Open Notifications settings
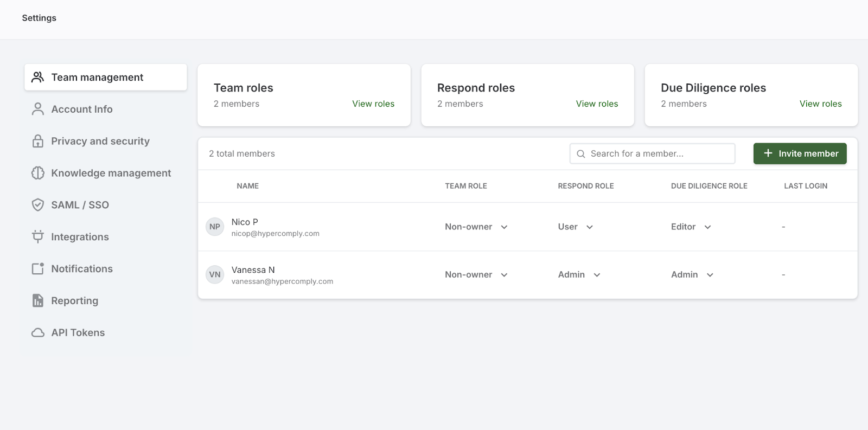This screenshot has height=430, width=868. pos(106,268)
